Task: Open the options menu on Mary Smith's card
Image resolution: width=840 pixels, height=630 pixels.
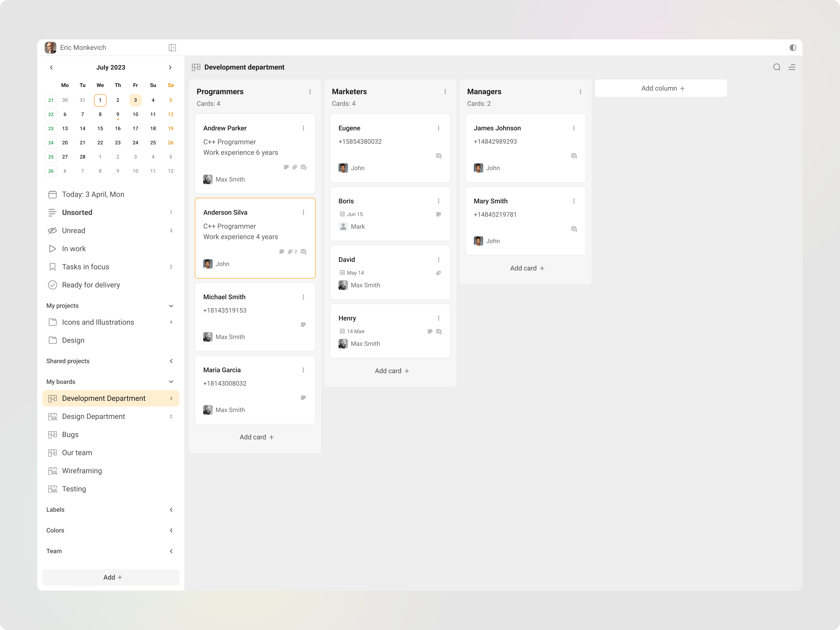Action: coord(574,201)
